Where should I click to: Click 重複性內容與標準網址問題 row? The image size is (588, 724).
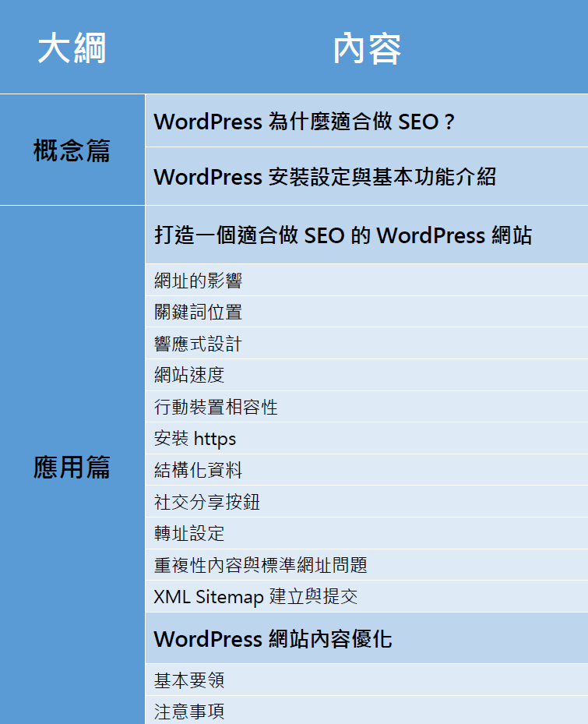coord(260,565)
